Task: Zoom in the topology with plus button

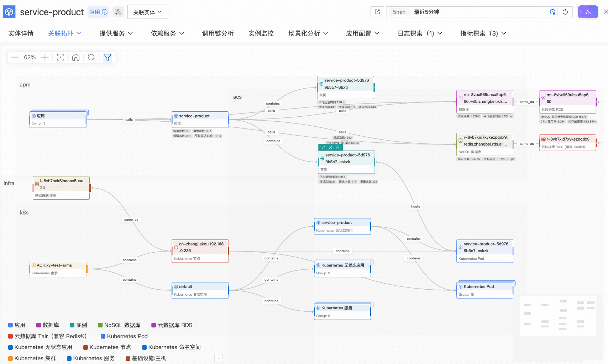Action: (45, 57)
